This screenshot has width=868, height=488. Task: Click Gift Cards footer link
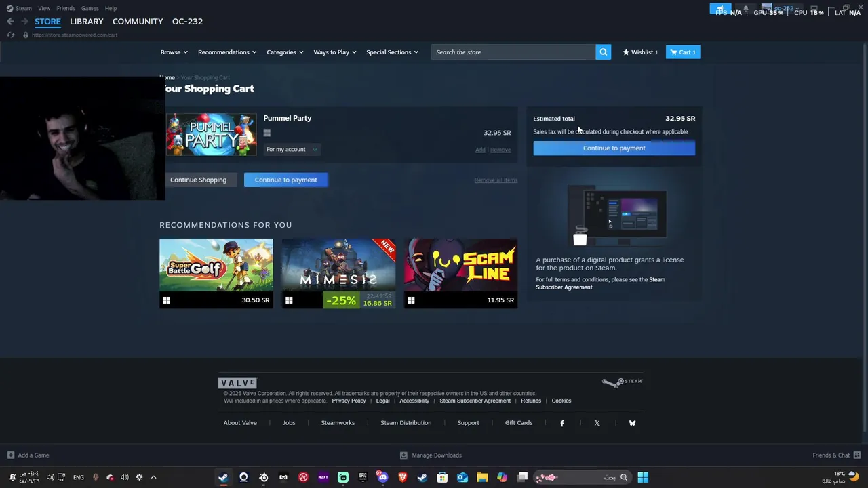(519, 423)
